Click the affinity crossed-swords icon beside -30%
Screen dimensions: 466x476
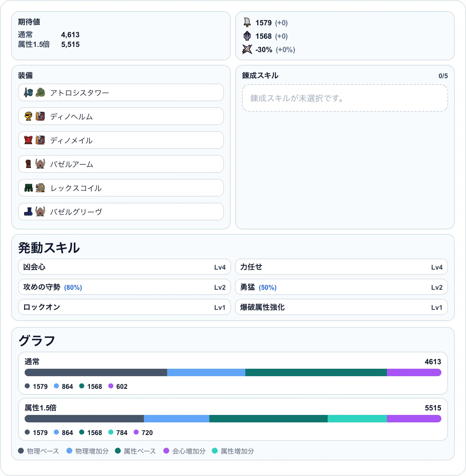(247, 50)
